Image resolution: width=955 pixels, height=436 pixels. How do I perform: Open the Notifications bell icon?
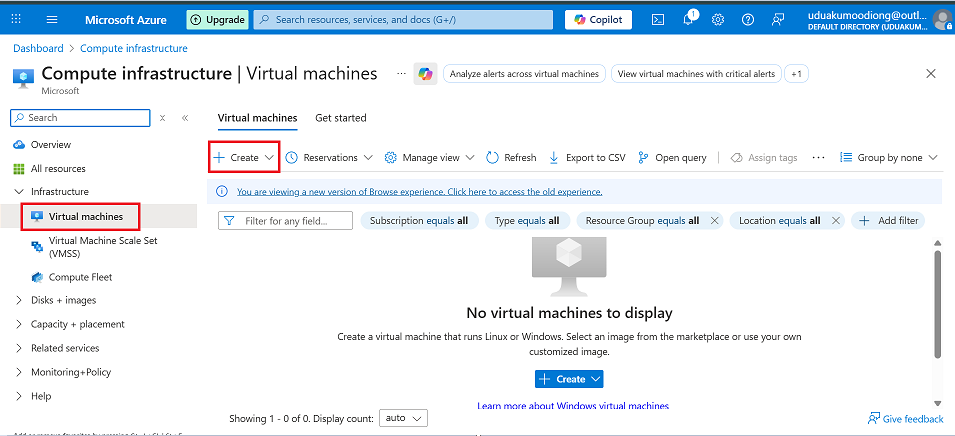(689, 18)
